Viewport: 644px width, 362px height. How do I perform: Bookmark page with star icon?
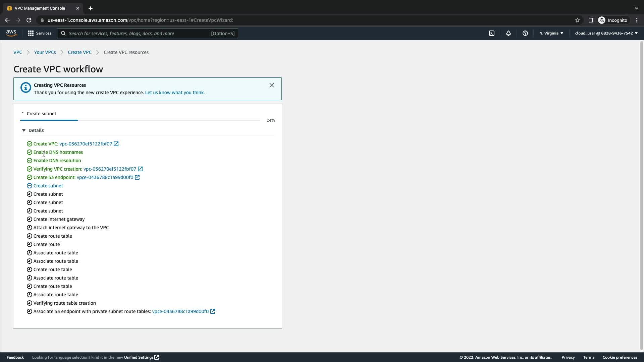point(578,20)
